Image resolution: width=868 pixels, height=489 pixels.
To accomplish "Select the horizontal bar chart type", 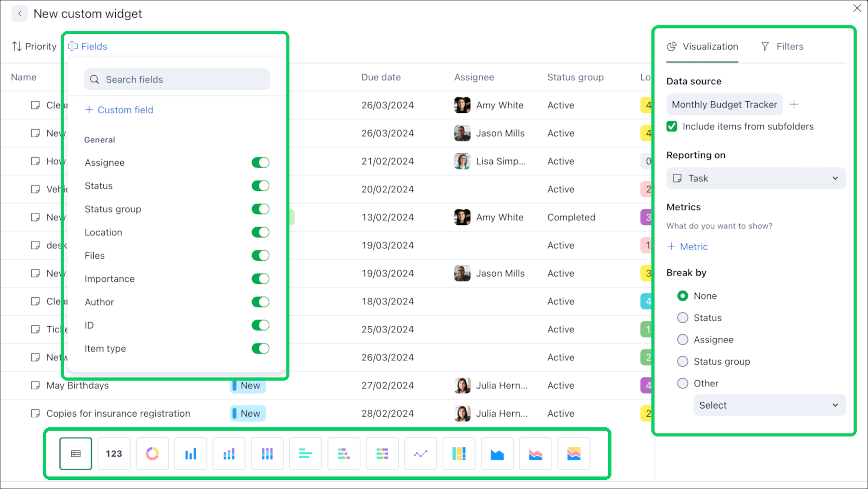I will [306, 453].
